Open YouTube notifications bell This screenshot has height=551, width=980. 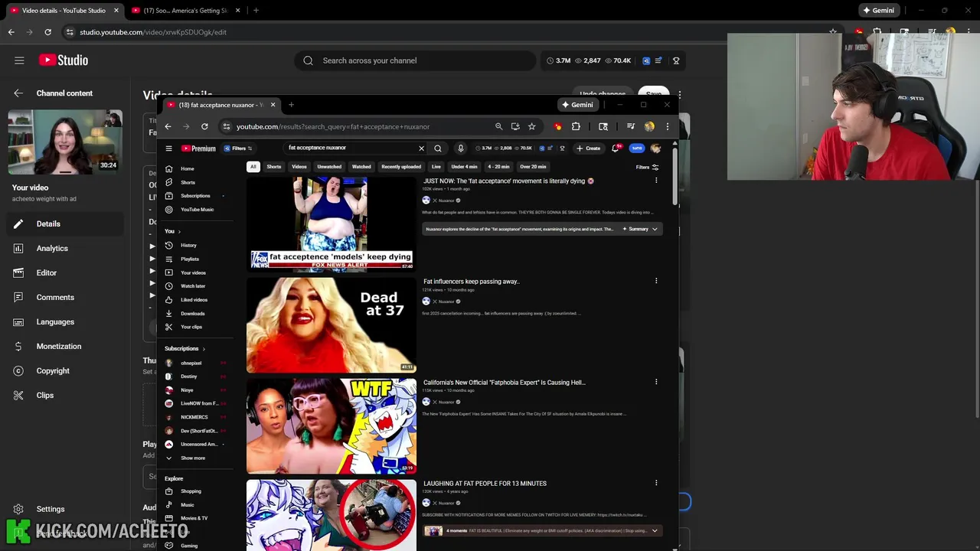pyautogui.click(x=615, y=148)
